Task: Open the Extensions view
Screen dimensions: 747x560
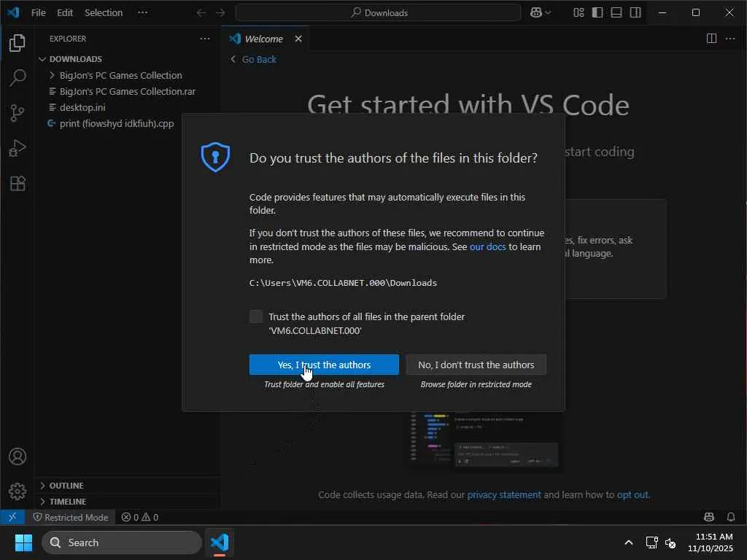Action: tap(18, 183)
